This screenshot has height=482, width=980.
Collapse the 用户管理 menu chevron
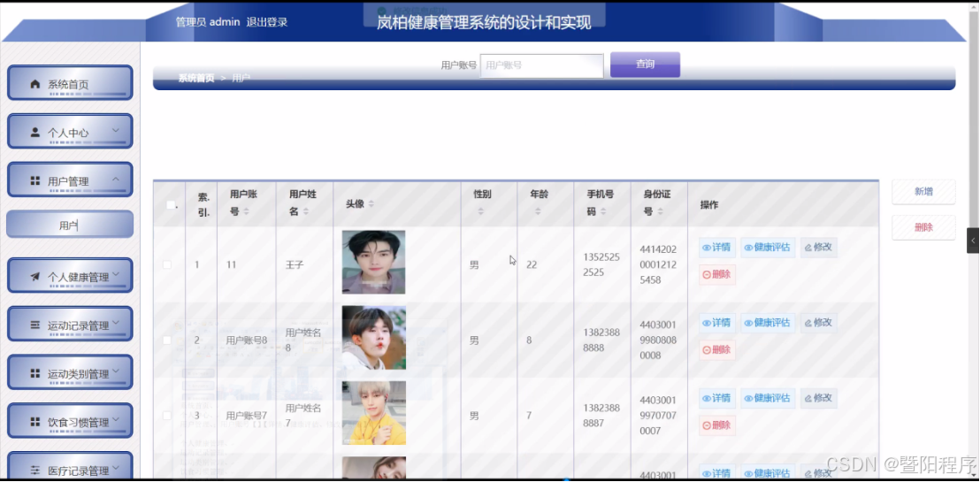(x=116, y=180)
